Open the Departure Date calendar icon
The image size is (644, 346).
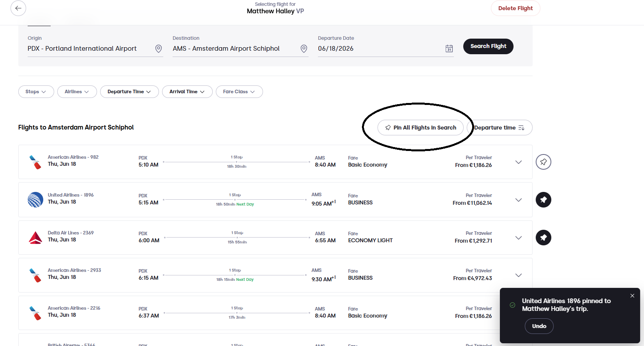(x=449, y=48)
